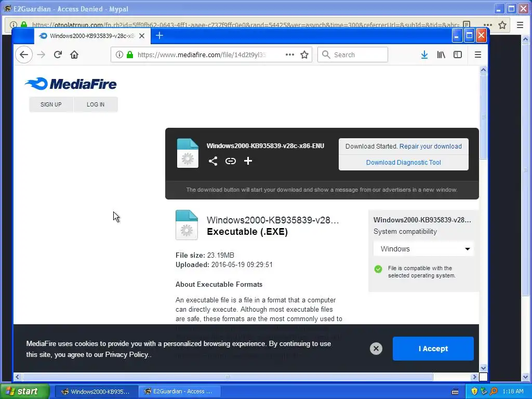Click the Repair your download link

click(430, 146)
